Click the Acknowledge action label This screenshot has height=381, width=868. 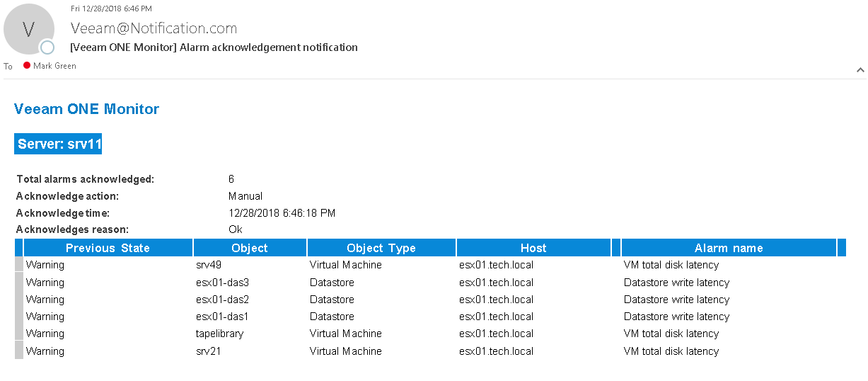[67, 196]
